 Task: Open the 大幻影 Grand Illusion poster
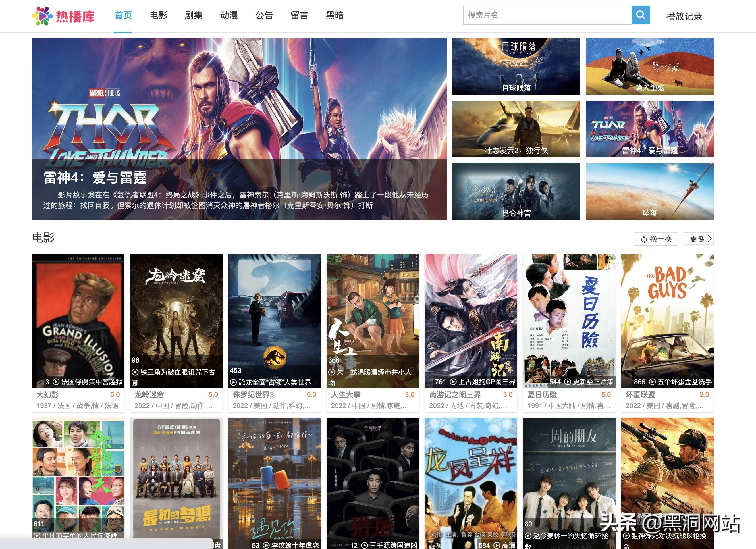click(x=78, y=321)
